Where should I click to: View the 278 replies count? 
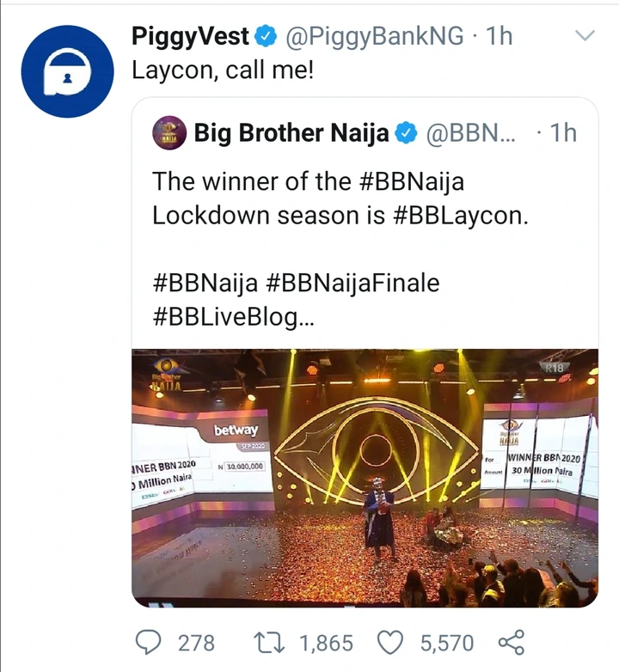pos(195,642)
